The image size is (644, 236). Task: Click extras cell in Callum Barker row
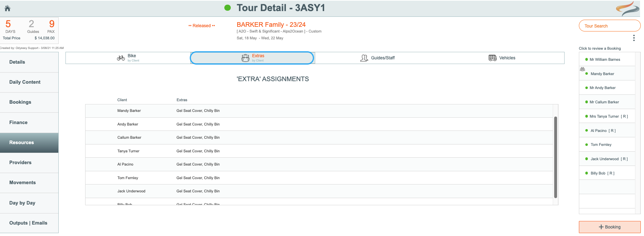pos(198,137)
